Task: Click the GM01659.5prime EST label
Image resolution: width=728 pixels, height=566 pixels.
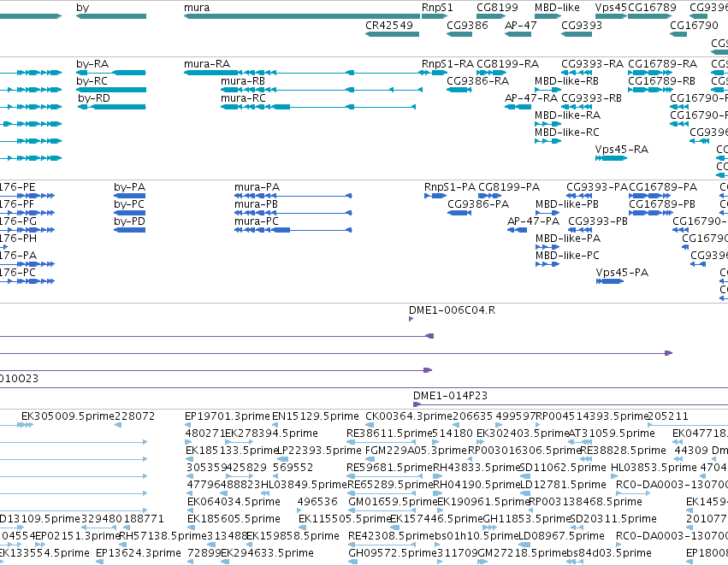Action: pos(393,502)
